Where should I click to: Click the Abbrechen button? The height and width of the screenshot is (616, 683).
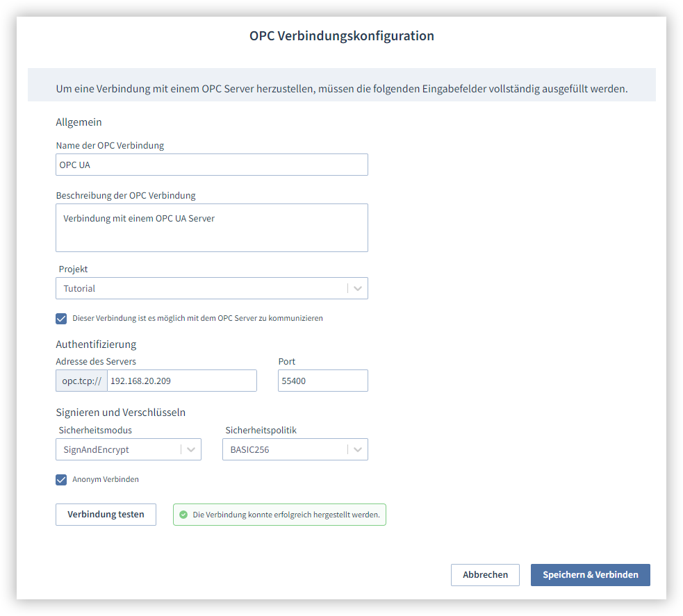coord(485,574)
